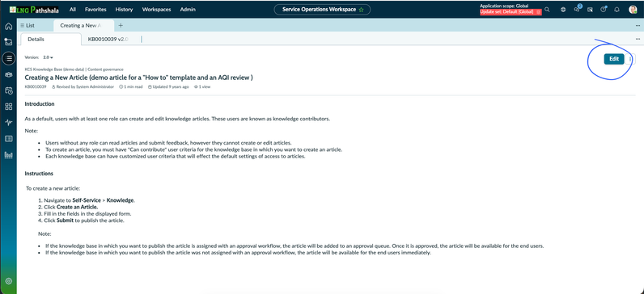Add a new tab with the plus icon
Screen dimensions: 644x294
pos(121,25)
